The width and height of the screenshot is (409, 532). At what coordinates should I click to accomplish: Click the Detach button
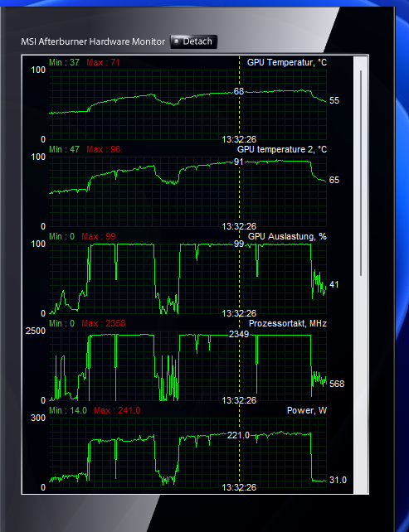click(193, 41)
